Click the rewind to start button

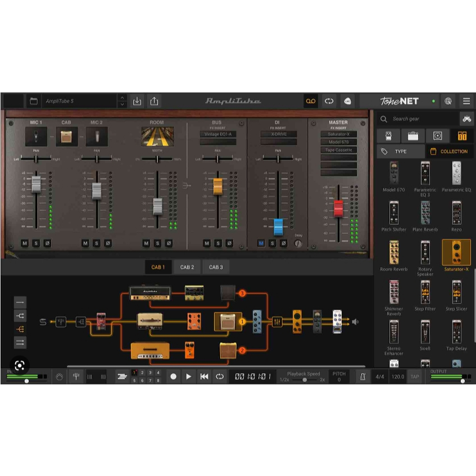[205, 377]
